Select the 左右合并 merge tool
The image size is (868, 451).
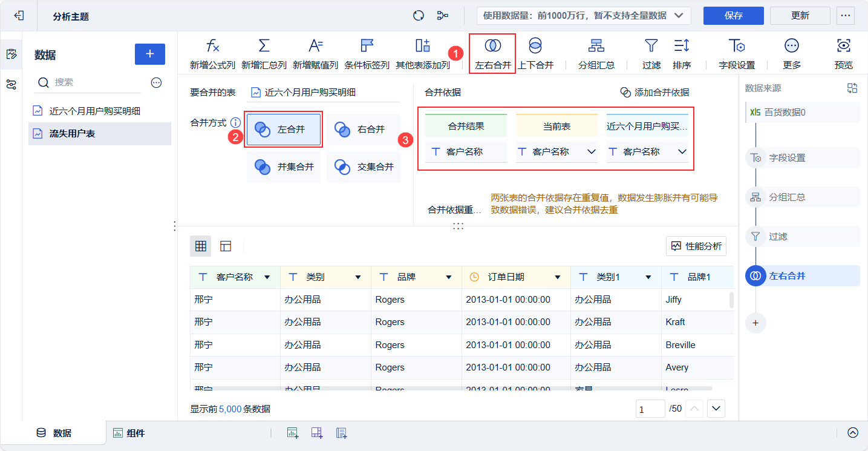tap(493, 54)
